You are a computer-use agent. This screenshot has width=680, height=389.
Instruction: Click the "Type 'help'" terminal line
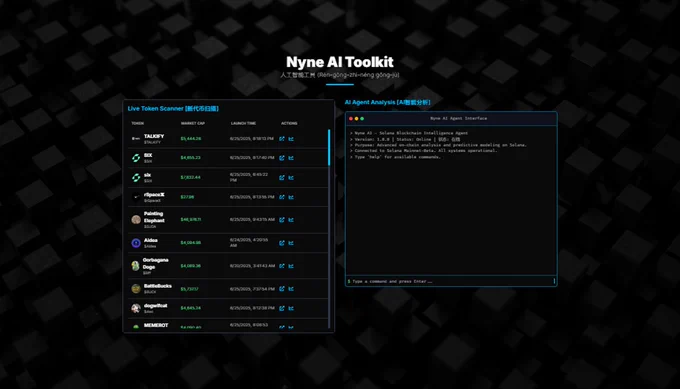pos(395,157)
